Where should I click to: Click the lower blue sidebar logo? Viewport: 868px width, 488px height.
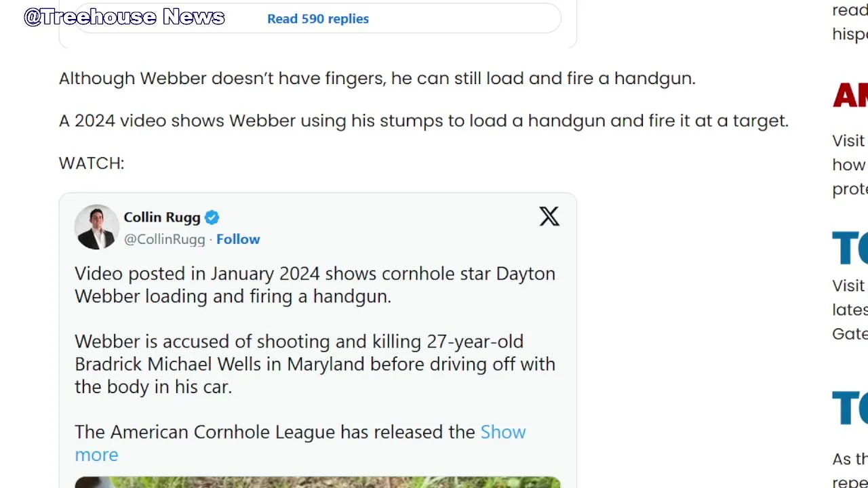click(850, 408)
